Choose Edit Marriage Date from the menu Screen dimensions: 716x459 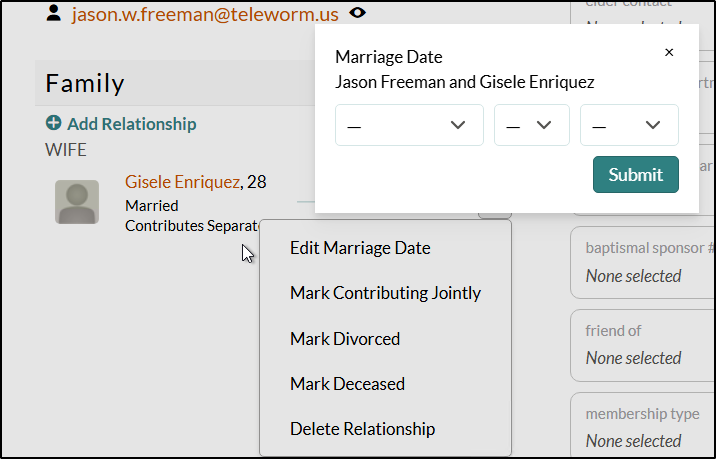pyautogui.click(x=360, y=248)
